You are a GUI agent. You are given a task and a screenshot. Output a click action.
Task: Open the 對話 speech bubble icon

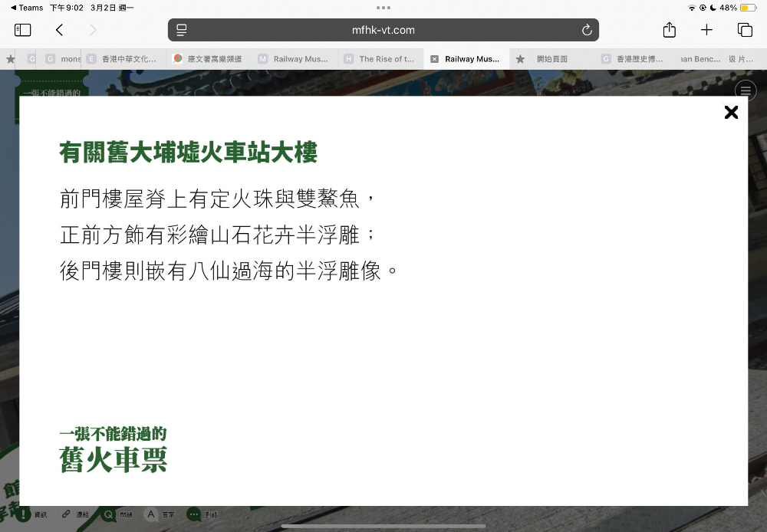(x=194, y=514)
